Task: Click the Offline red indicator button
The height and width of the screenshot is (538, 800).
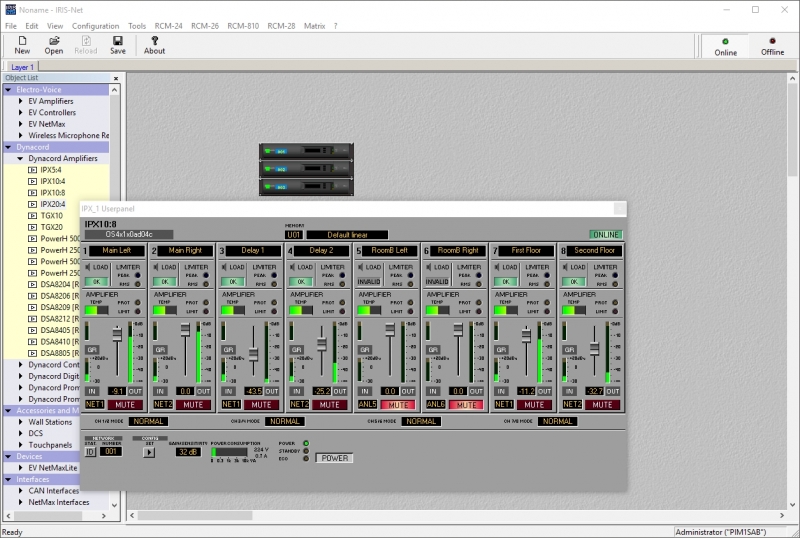Action: 772,46
